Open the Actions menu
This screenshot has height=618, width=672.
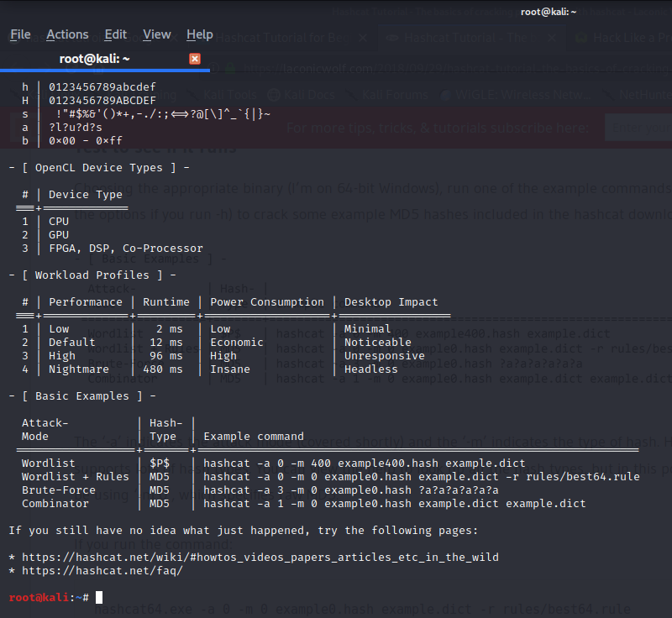[x=67, y=34]
